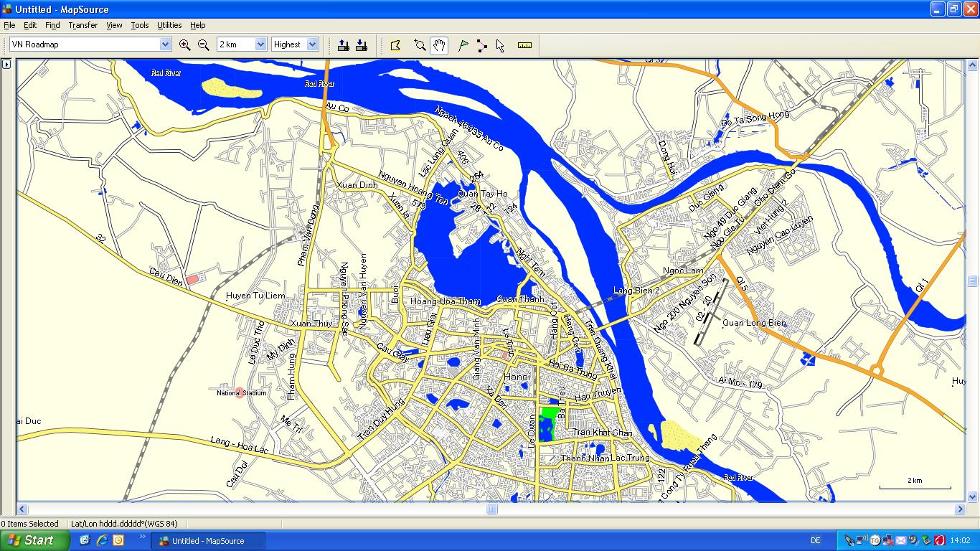Select the Map selection tool
The image size is (980, 551).
[395, 45]
